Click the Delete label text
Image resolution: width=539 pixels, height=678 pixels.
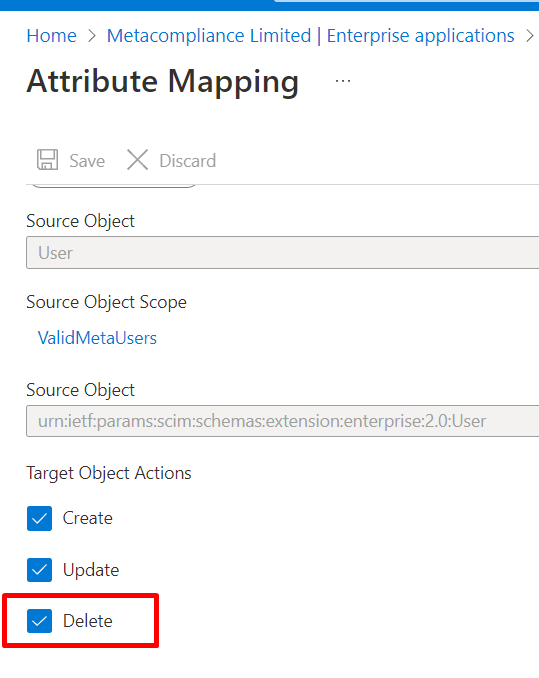click(x=88, y=621)
